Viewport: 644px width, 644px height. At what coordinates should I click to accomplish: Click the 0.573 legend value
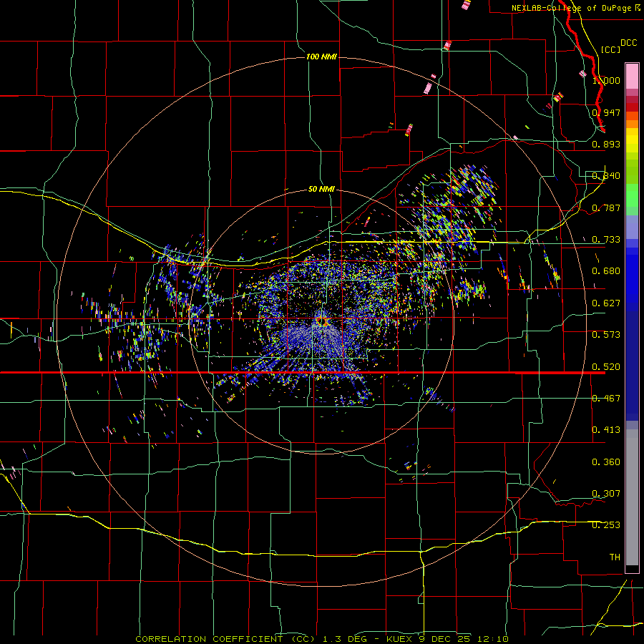(606, 335)
